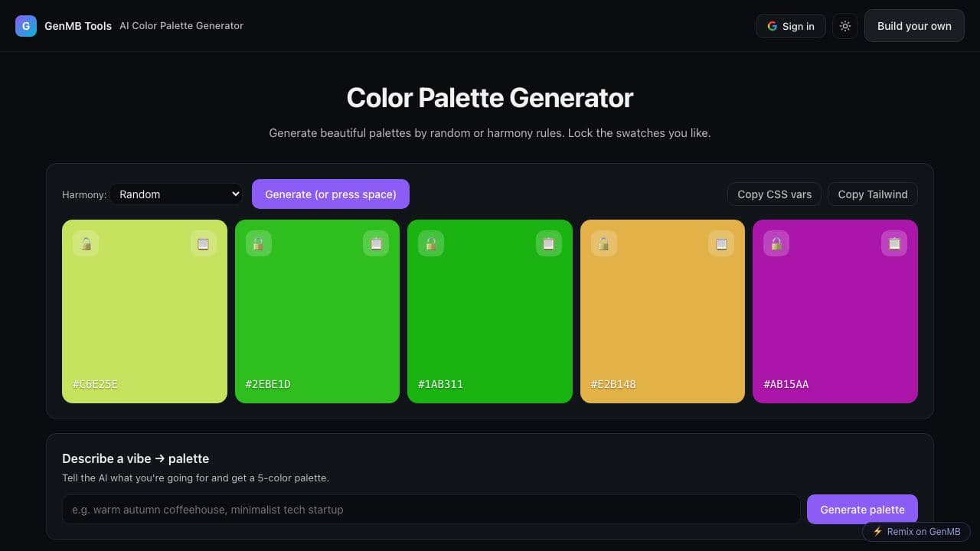Viewport: 980px width, 551px height.
Task: Select the green #2EBE1D color swatch
Action: 317,311
